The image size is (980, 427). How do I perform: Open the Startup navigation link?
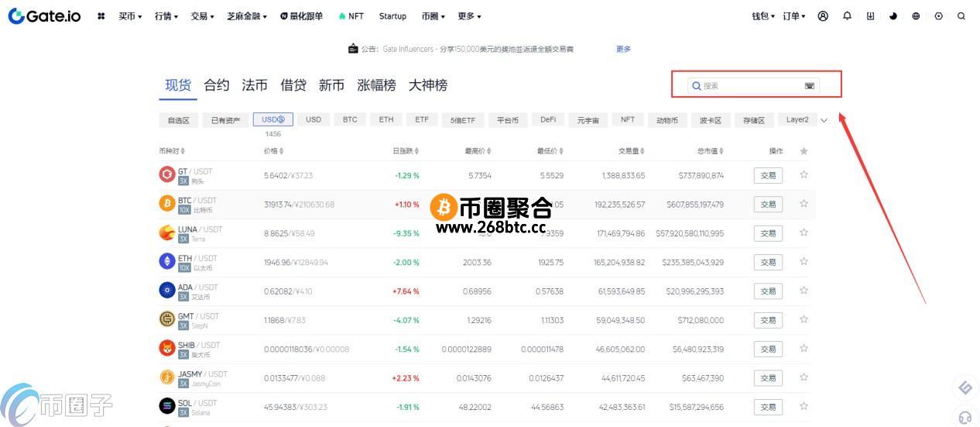pyautogui.click(x=392, y=15)
